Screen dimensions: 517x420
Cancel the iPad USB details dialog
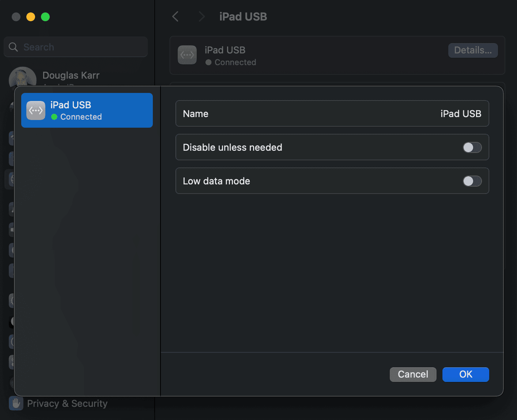pyautogui.click(x=413, y=374)
